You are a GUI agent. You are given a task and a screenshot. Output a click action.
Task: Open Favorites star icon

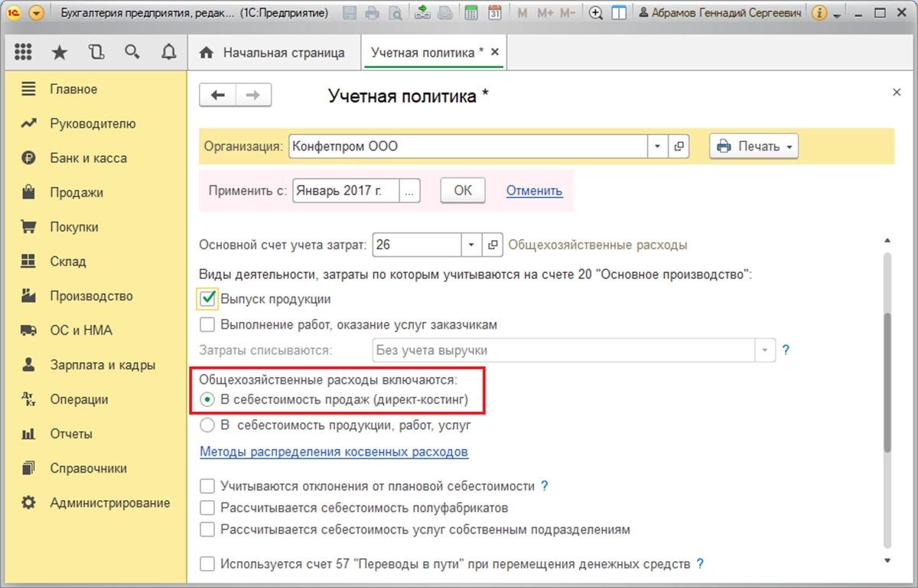tap(59, 52)
